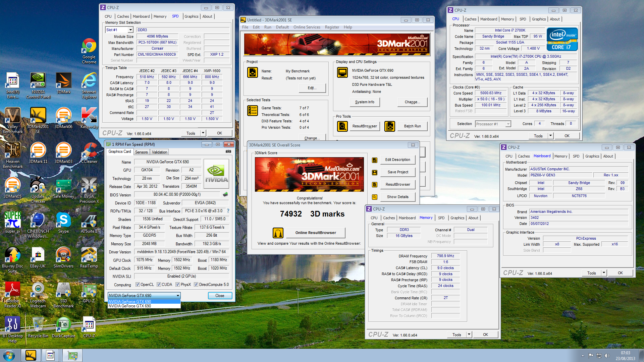
Task: Open Tools dropdown arrow in CPU tab CPU-Z window
Action: (x=550, y=136)
